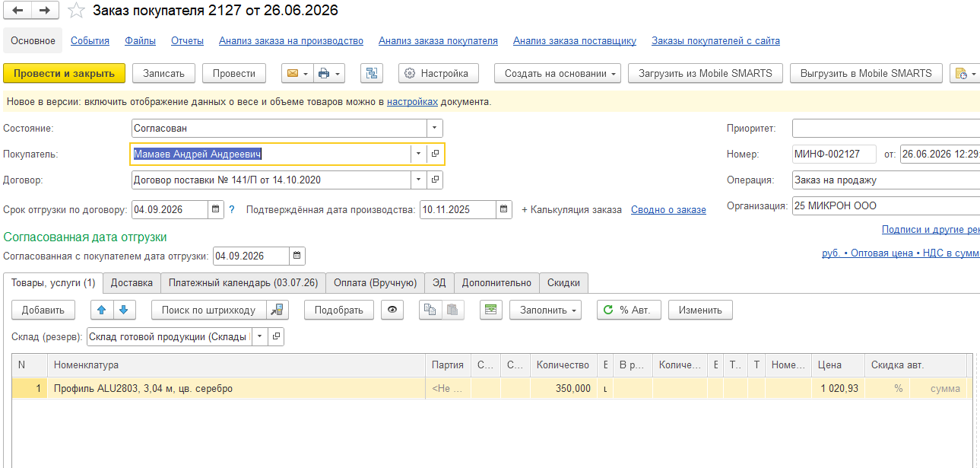Click the partially visible clock document icon button
Viewport: 980px width, 468px height.
(964, 73)
